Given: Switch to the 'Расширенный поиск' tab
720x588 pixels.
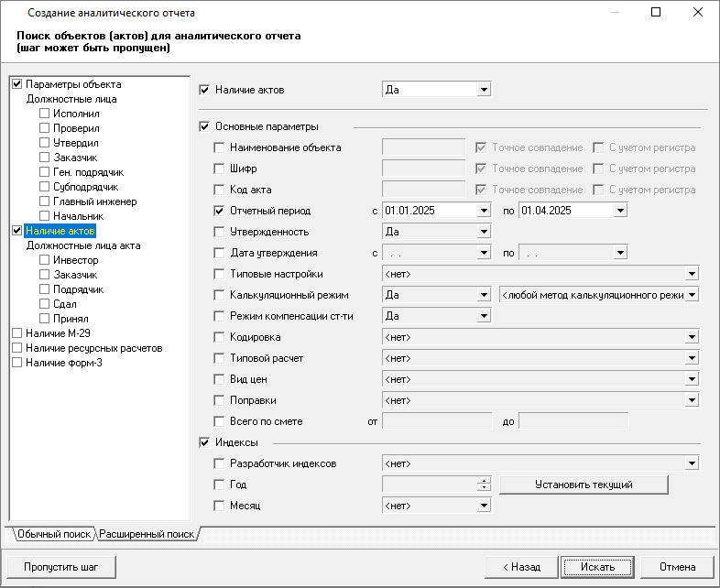Looking at the screenshot, I should [147, 533].
